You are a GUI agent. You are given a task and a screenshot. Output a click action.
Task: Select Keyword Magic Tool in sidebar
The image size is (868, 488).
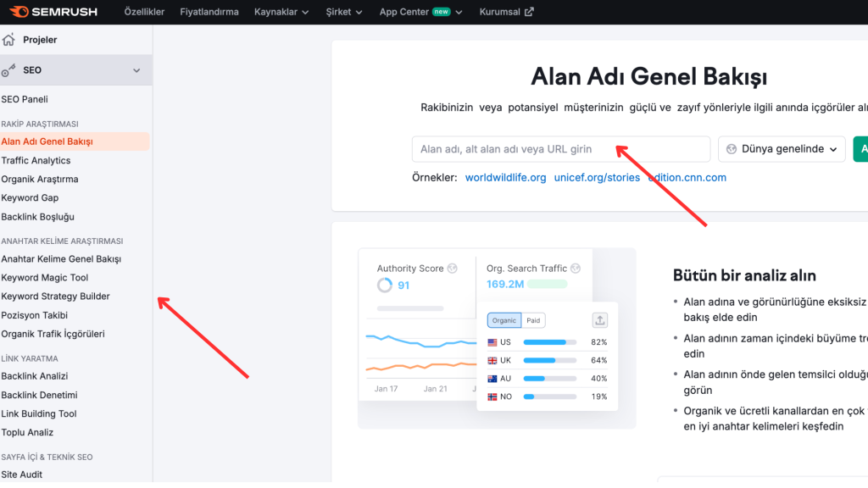45,278
